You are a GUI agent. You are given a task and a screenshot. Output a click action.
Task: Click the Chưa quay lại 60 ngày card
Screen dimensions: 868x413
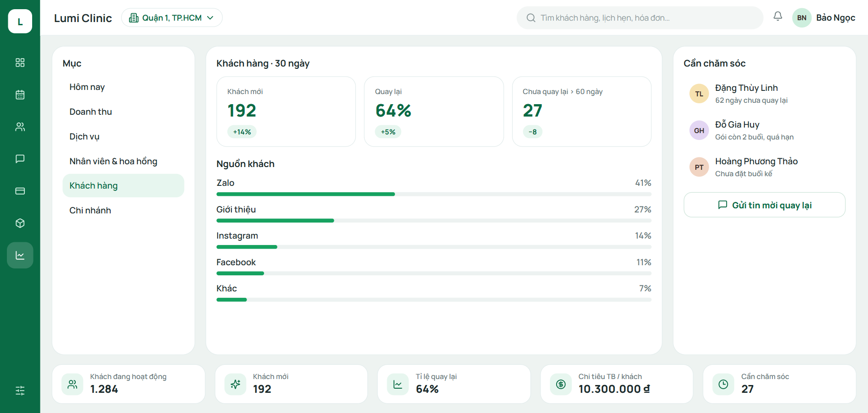[582, 112]
